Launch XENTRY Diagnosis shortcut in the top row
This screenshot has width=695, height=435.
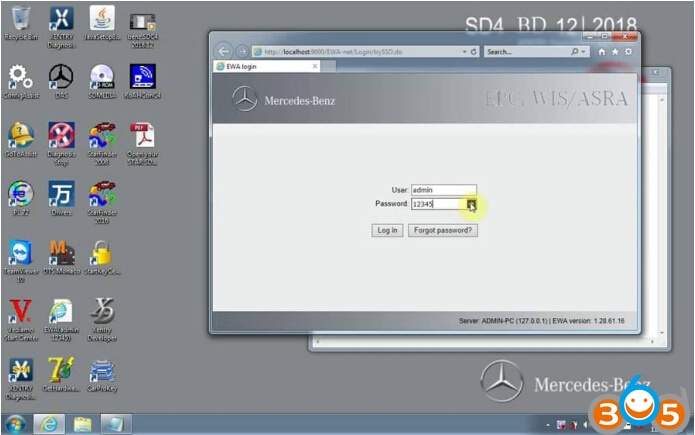61,27
